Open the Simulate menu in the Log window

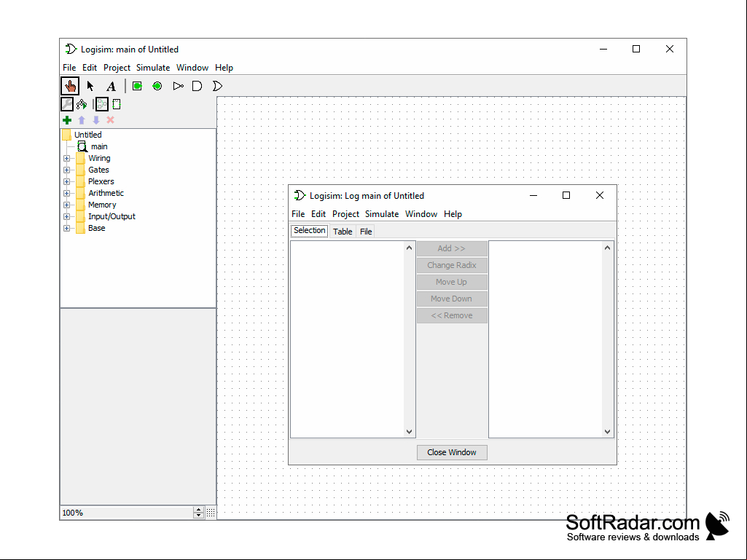382,214
